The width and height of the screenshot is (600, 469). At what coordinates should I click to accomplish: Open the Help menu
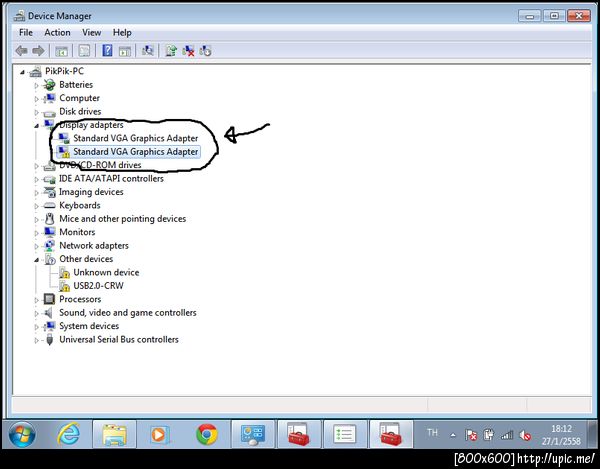(x=122, y=33)
